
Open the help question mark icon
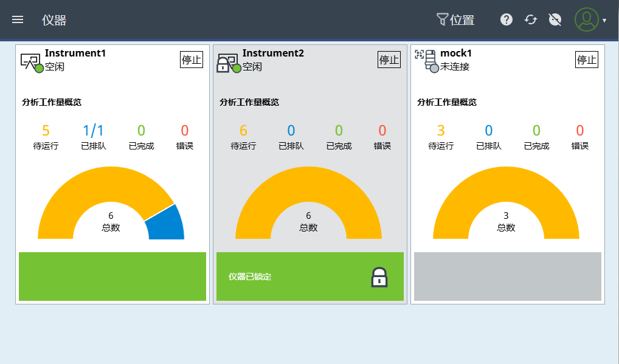tap(506, 19)
